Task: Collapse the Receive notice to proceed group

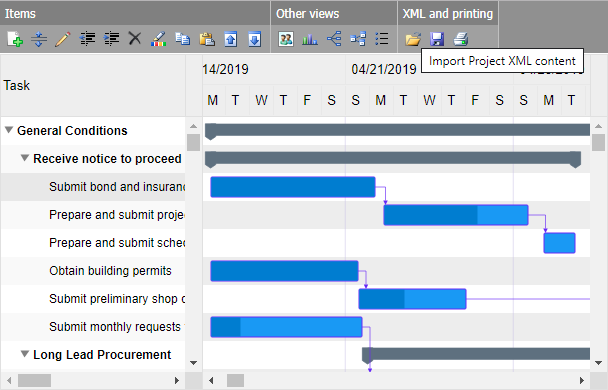Action: coord(25,158)
